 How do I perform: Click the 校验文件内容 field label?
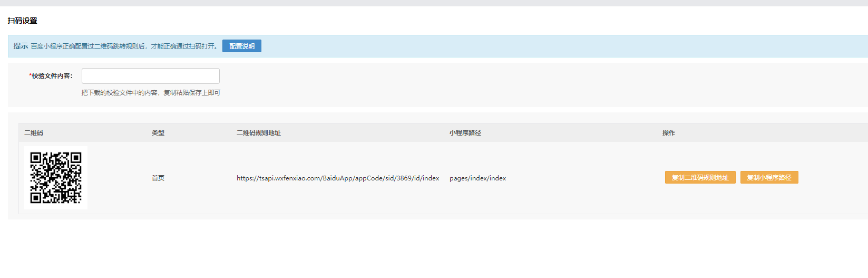[x=51, y=76]
